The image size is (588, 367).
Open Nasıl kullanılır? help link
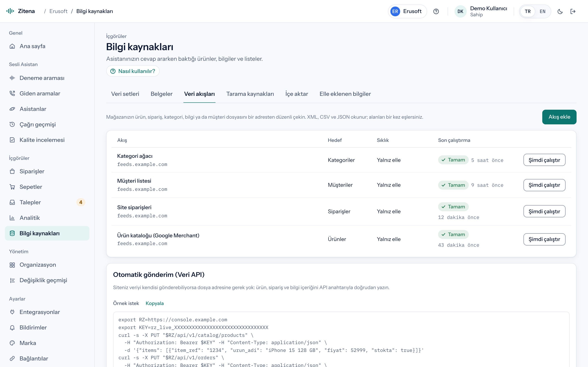pos(133,71)
